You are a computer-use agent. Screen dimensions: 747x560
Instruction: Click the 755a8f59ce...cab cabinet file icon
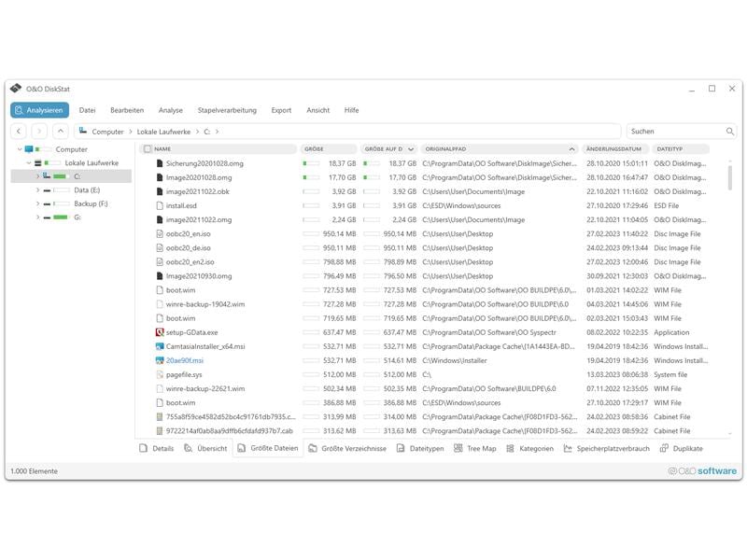click(160, 416)
